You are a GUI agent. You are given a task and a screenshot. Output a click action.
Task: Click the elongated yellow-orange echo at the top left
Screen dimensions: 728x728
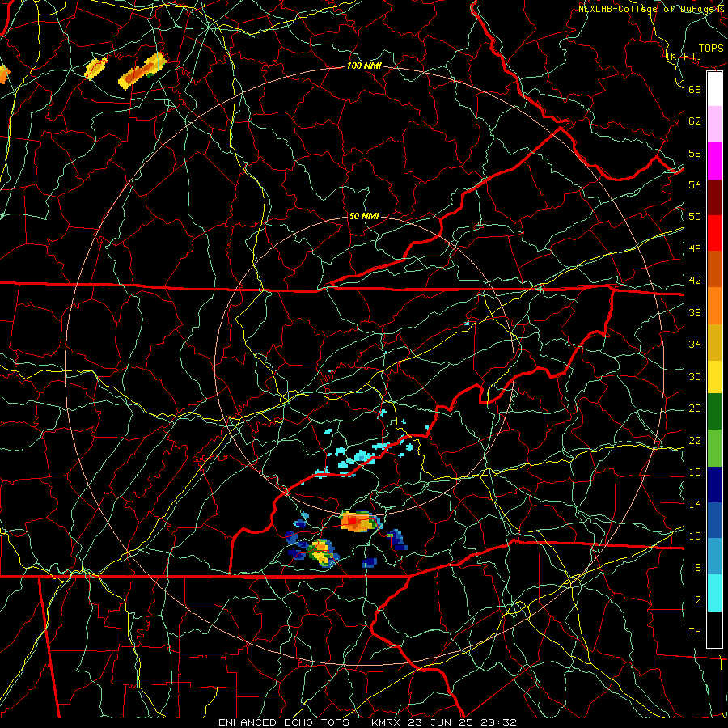[x=142, y=70]
